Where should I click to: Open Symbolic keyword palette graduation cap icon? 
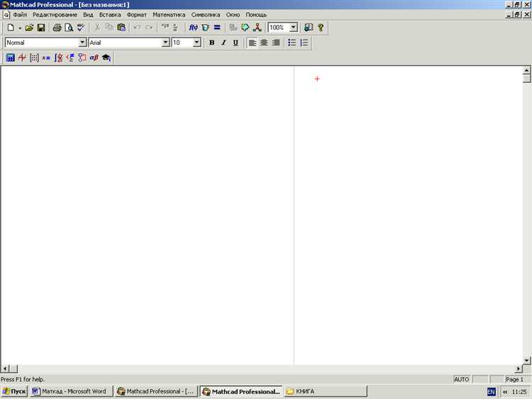click(106, 58)
